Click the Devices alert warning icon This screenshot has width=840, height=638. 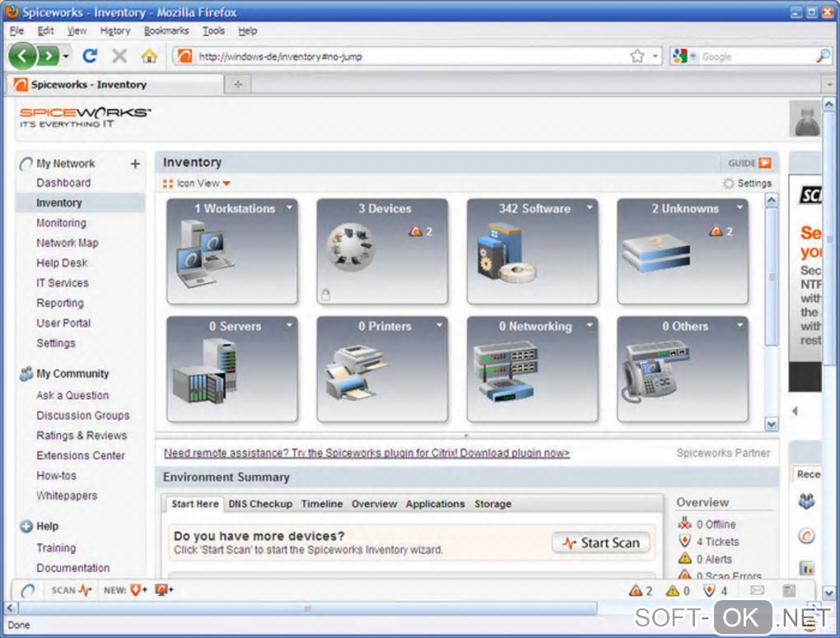pyautogui.click(x=416, y=231)
